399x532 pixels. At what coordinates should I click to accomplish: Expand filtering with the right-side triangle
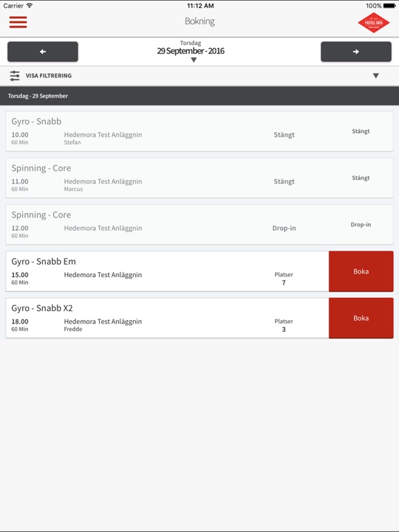click(x=375, y=76)
